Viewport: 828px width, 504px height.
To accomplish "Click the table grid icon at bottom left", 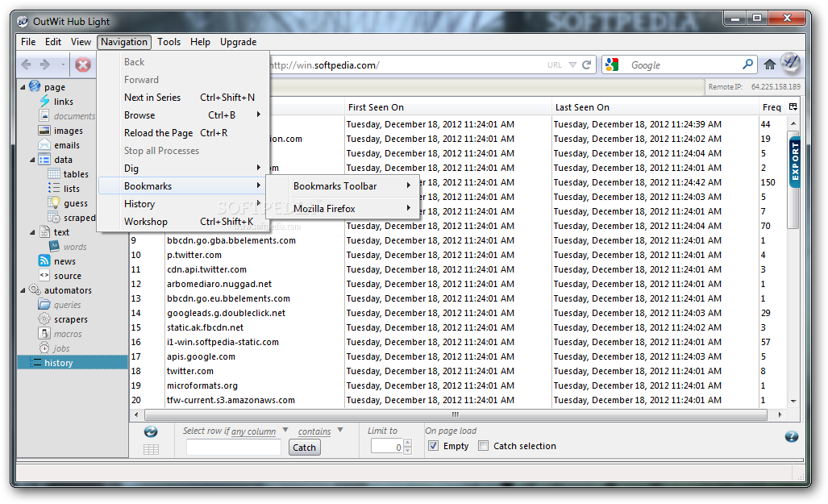I will (151, 450).
